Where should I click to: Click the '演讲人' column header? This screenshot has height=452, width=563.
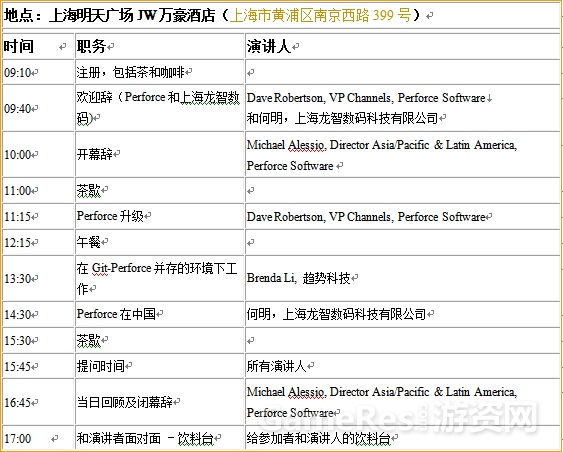(x=269, y=46)
